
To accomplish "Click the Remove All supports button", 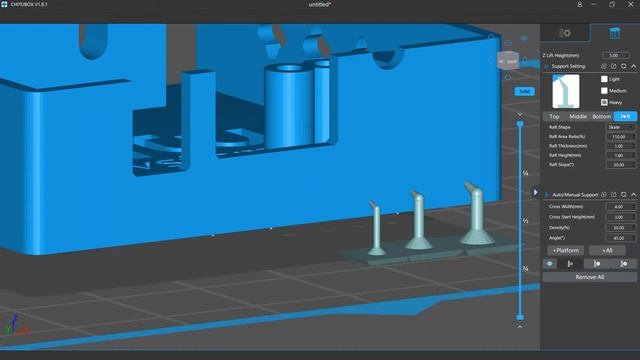I will [x=589, y=277].
